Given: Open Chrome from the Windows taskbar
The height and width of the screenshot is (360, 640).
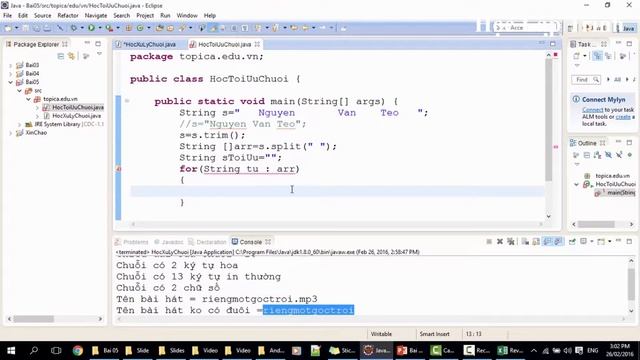Looking at the screenshot, I should [78, 350].
